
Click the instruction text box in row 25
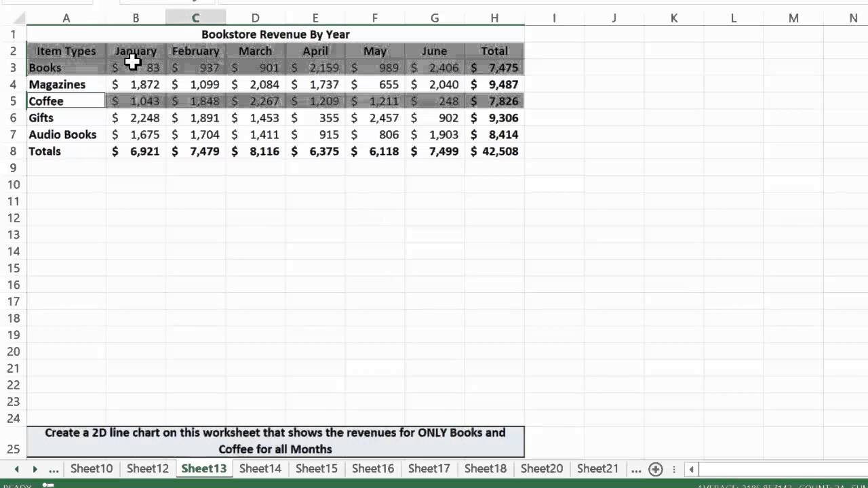275,441
